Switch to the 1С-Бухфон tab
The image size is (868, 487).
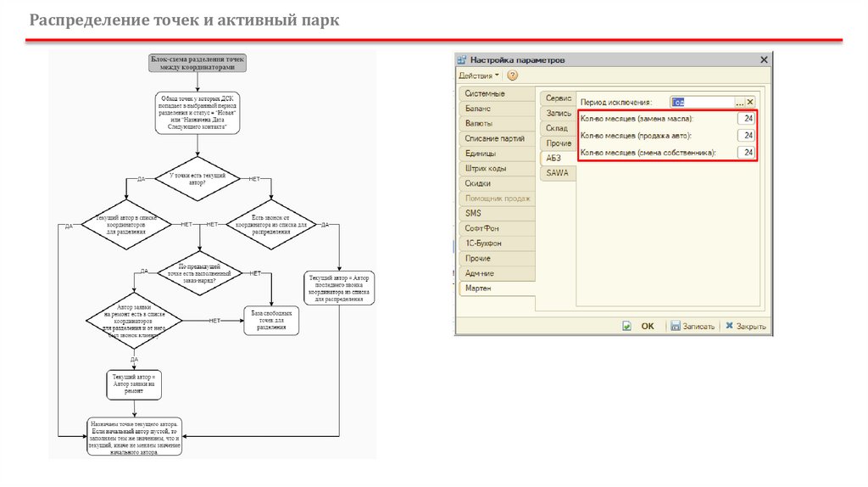497,243
